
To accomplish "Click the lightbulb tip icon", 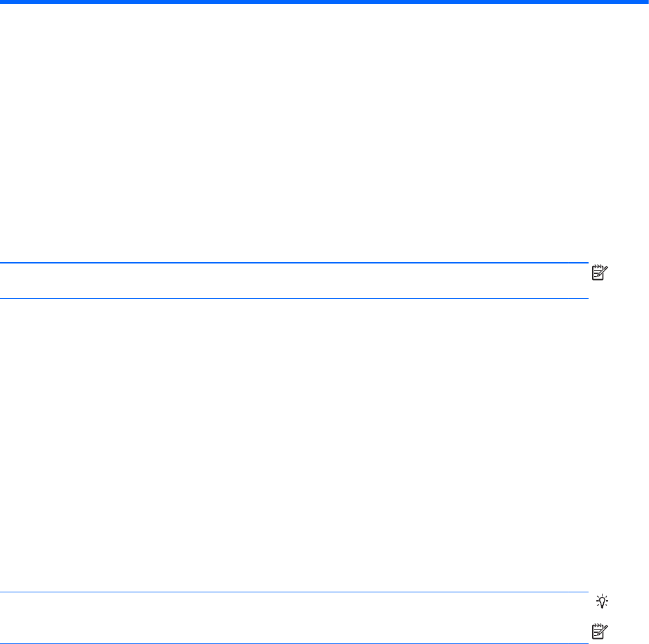I will 602,601.
